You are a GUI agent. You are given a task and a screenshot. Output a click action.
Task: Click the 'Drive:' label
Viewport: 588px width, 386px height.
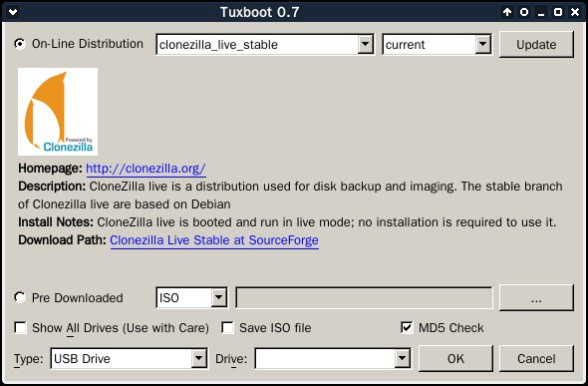click(x=231, y=359)
